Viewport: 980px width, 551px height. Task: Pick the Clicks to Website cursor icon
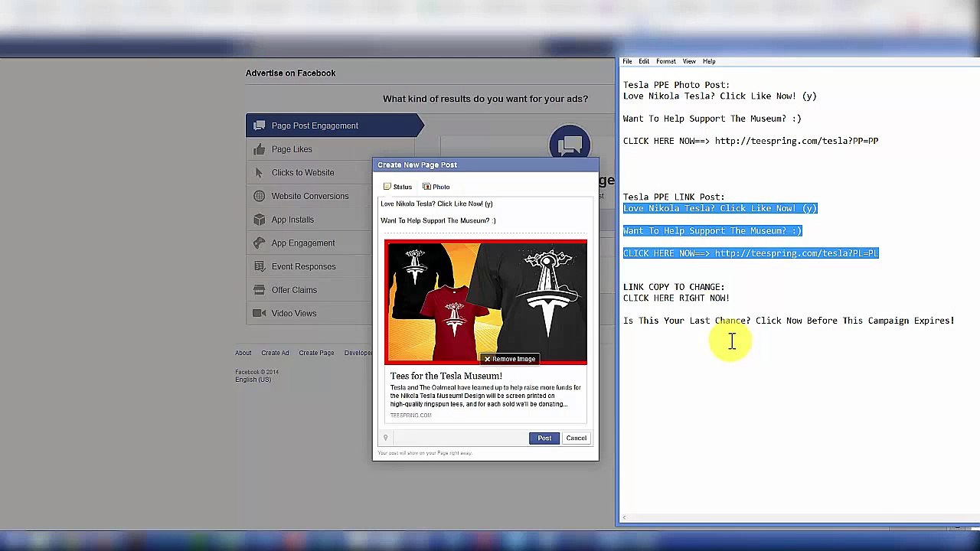point(259,172)
